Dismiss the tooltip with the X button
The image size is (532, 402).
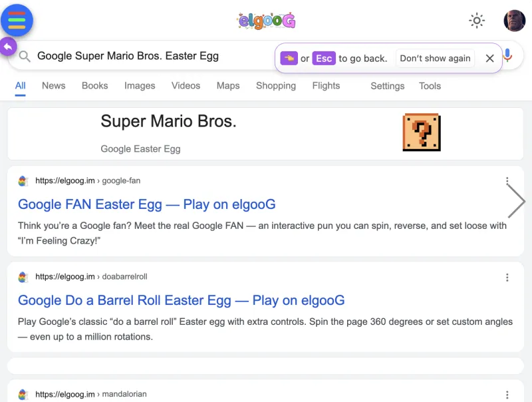click(x=489, y=58)
